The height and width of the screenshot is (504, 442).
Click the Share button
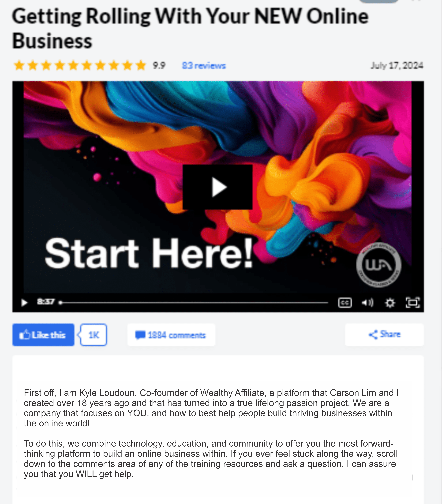pyautogui.click(x=384, y=335)
